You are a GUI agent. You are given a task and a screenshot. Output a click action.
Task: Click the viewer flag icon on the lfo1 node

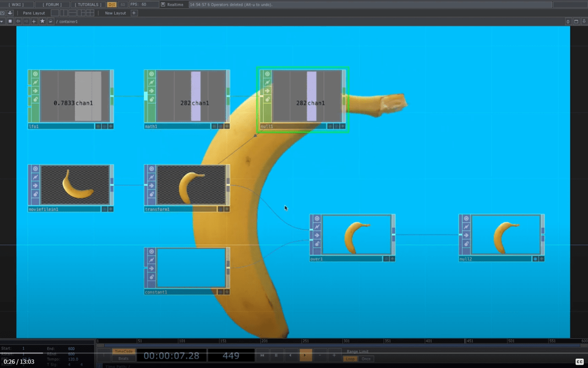pyautogui.click(x=35, y=74)
